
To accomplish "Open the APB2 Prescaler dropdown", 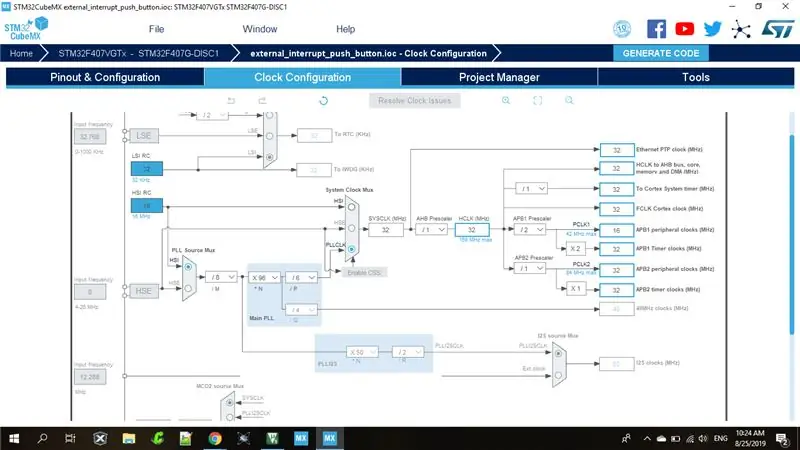I will tap(530, 268).
